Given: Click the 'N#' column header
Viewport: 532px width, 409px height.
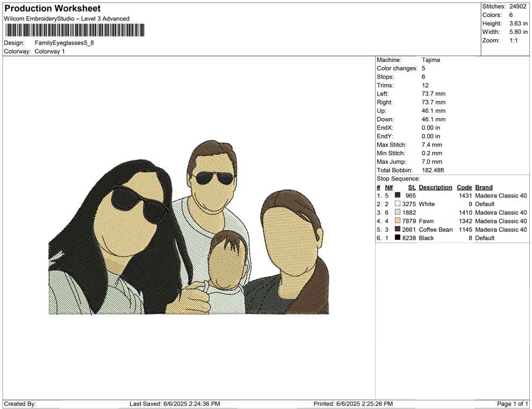Looking at the screenshot, I should (389, 187).
